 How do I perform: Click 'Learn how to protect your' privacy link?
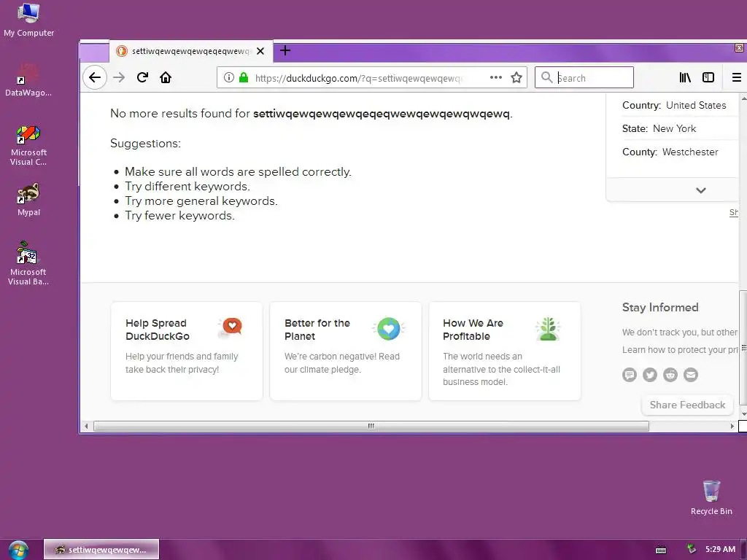[x=680, y=349]
